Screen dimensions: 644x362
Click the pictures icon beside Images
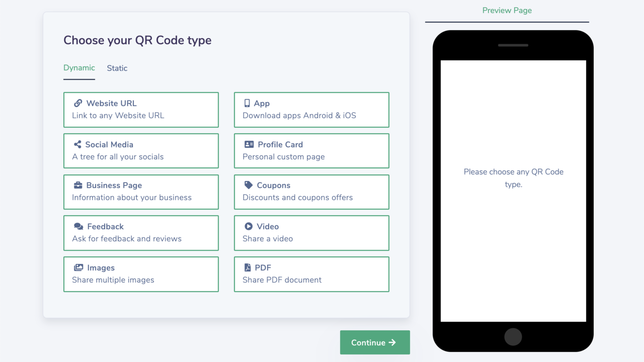coord(78,268)
